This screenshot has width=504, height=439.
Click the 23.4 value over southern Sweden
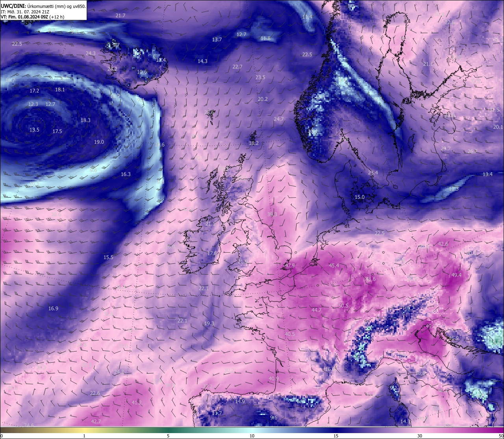pos(373,172)
